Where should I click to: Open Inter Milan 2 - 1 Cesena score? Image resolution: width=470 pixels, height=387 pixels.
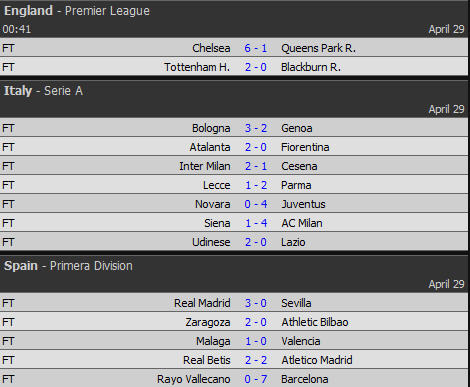(x=256, y=166)
